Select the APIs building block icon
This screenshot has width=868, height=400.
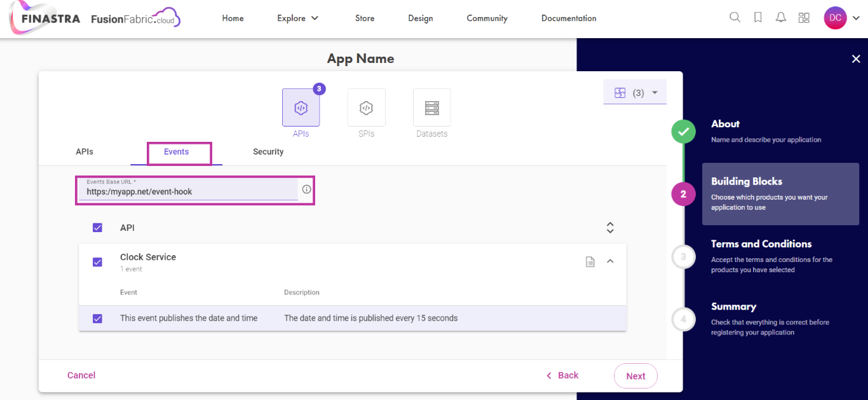click(301, 107)
